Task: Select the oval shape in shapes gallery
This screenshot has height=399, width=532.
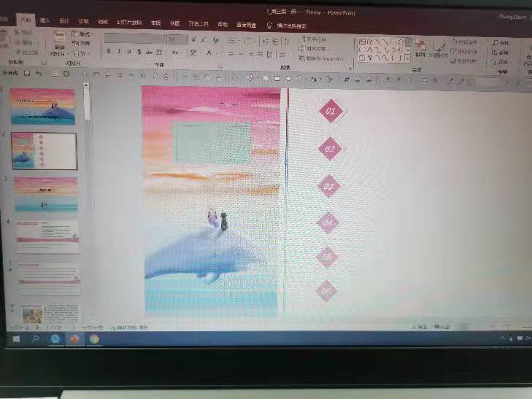Action: (401, 42)
